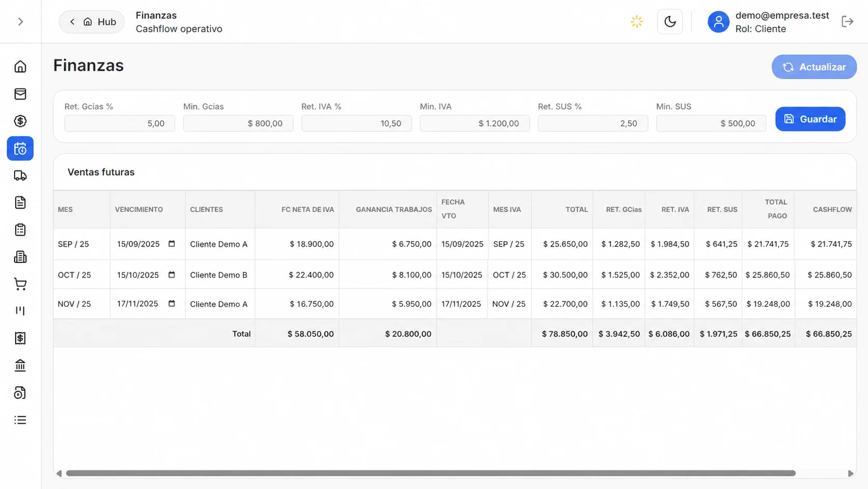Open the bulleted list sidebar icon
Image resolution: width=868 pixels, height=489 pixels.
pyautogui.click(x=20, y=420)
